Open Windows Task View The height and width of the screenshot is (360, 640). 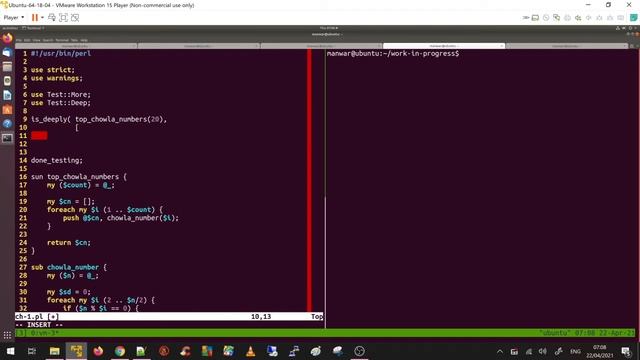click(32, 351)
